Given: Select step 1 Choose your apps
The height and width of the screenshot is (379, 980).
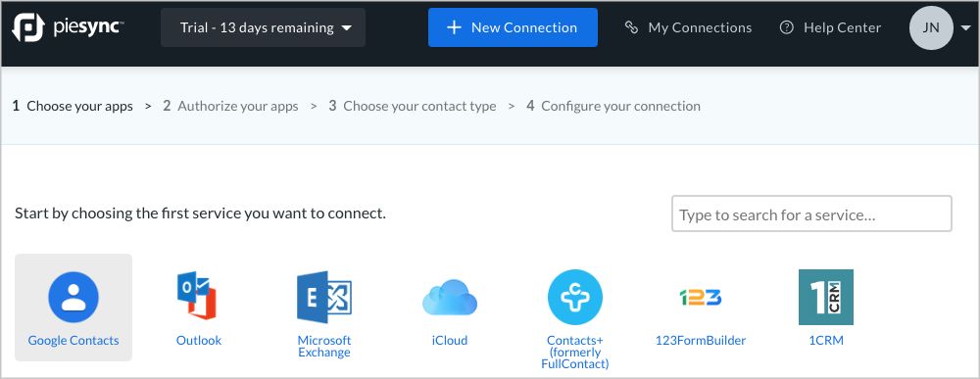Looking at the screenshot, I should pos(73,106).
